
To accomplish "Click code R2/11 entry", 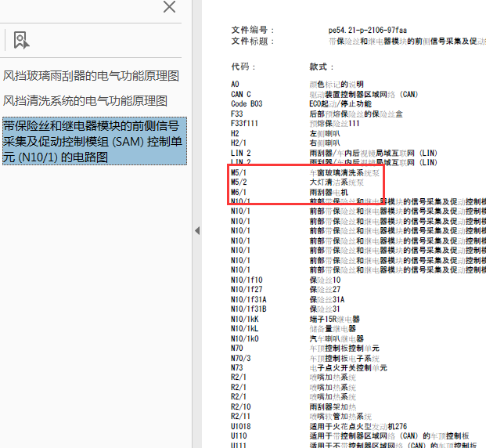I will click(x=241, y=417).
